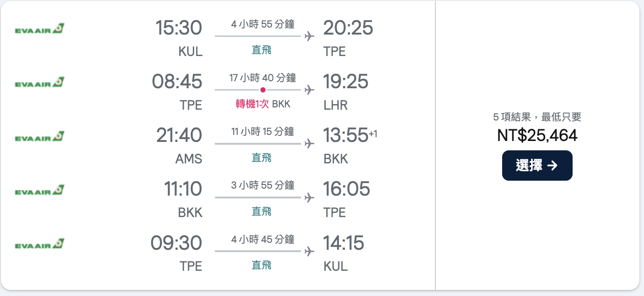
Task: Click the airplane icon on the AMS-BKK duration line
Action: pos(309,143)
